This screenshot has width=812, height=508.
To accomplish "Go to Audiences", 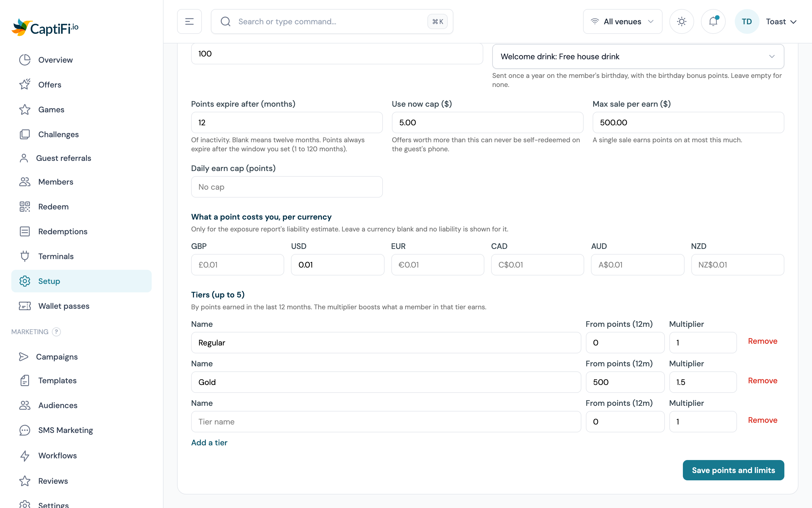I will tap(81, 405).
